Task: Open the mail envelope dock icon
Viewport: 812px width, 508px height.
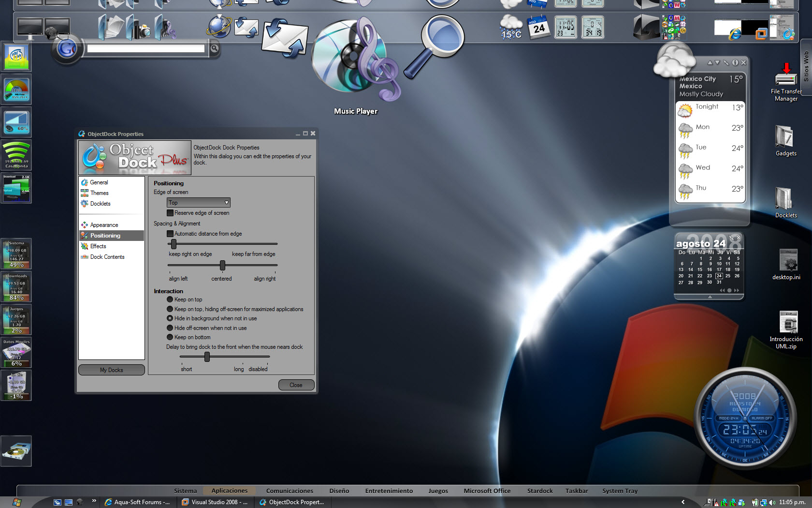Action: (x=285, y=39)
